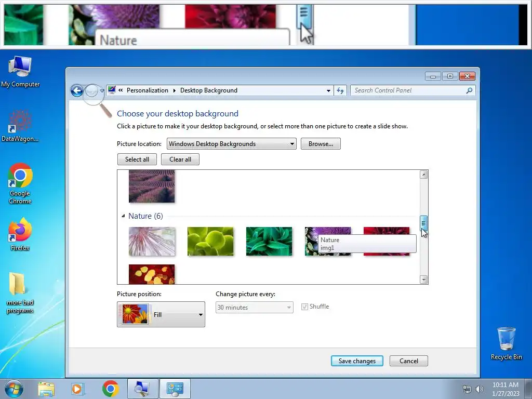Click the My Computer desktop icon
Viewport: 532px width, 399px height.
click(x=20, y=72)
